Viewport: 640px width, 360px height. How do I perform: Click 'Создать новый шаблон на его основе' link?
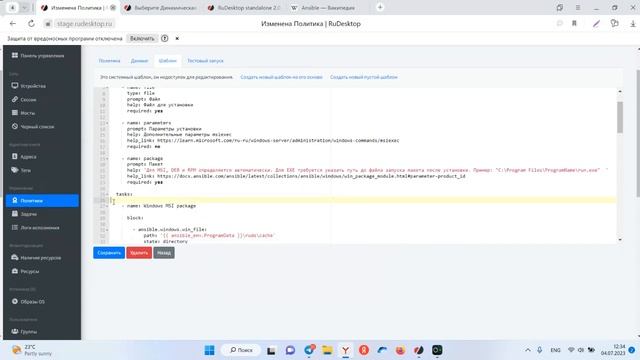(x=281, y=77)
